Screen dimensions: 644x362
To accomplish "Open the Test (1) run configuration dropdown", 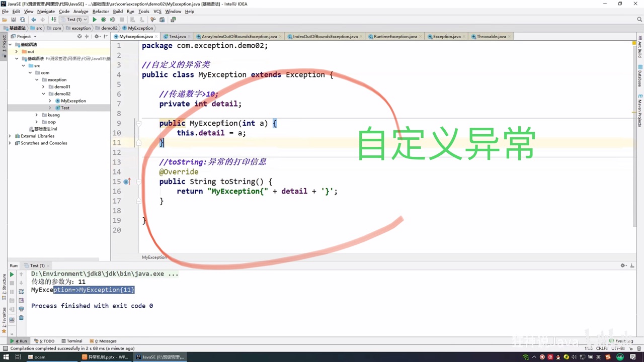I will 73,20.
